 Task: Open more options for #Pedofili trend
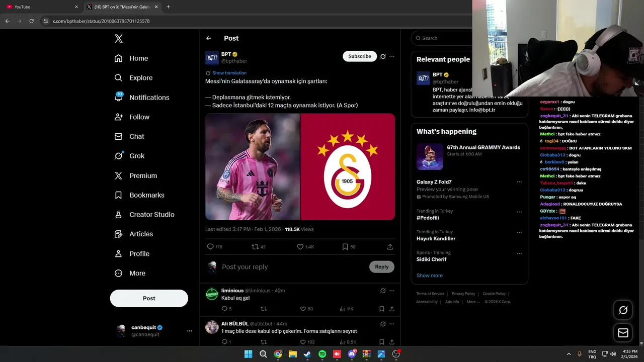click(519, 212)
